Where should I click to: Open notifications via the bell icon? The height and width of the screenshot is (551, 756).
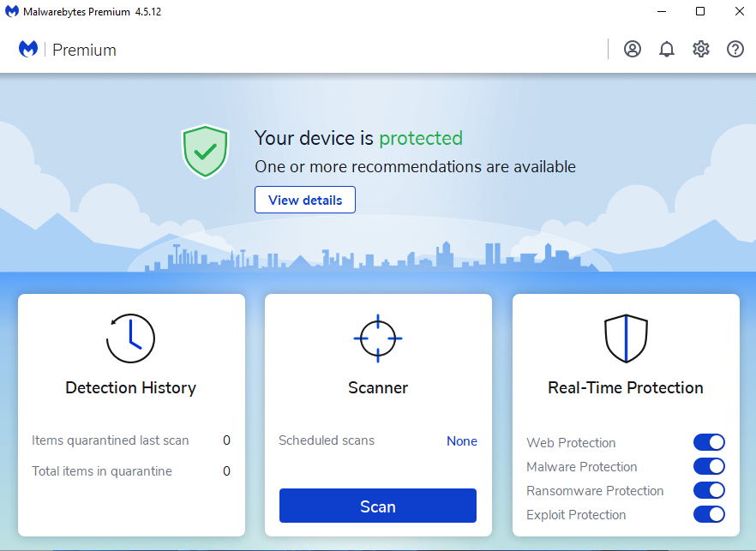(x=667, y=49)
